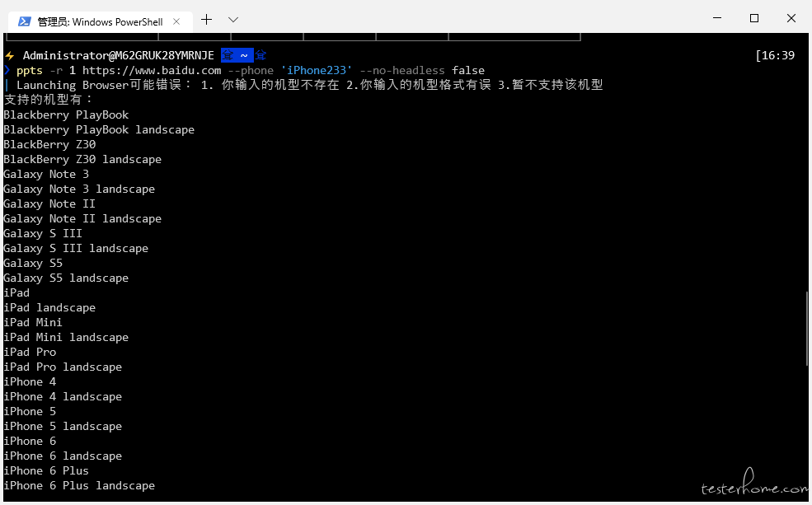Click the 支持的机型有 heading line
The width and height of the screenshot is (812, 505).
pos(48,100)
